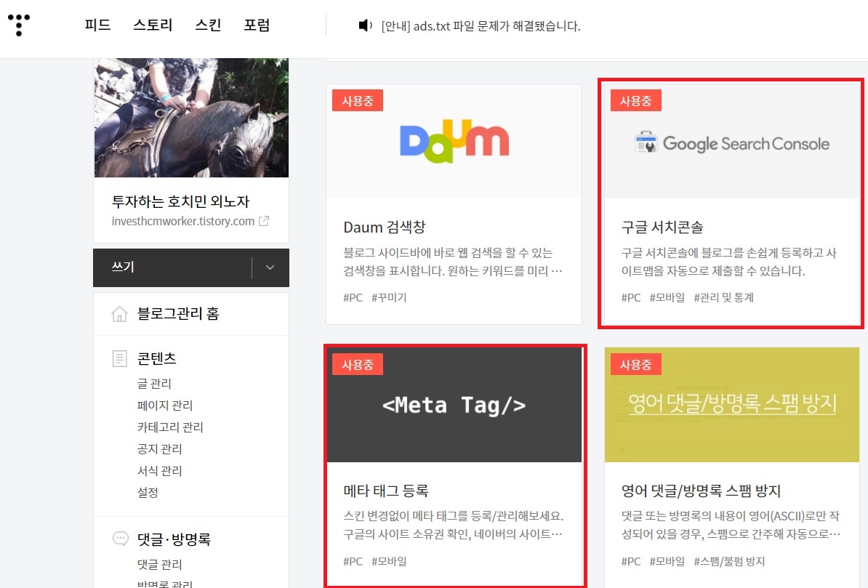Image resolution: width=868 pixels, height=588 pixels.
Task: Open the 콘텐츠 section
Action: point(156,358)
